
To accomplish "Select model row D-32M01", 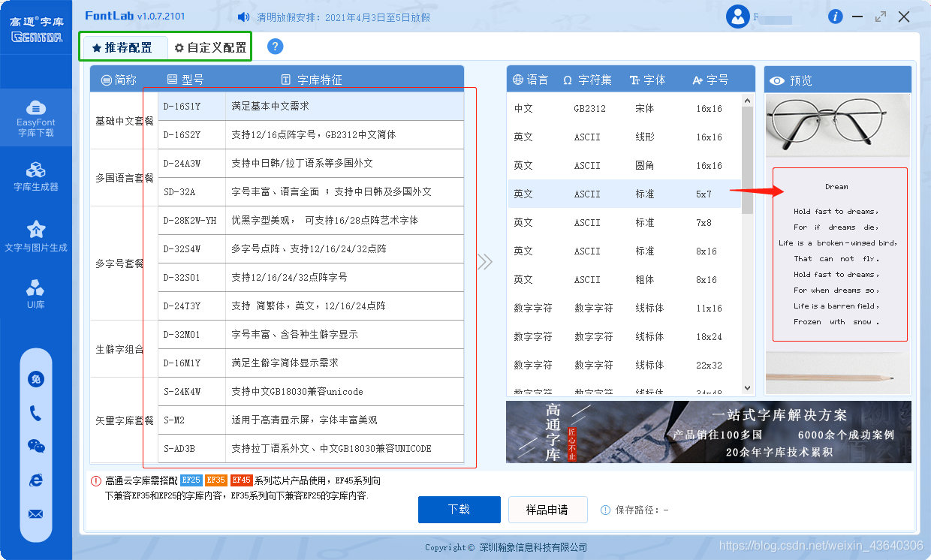I will tap(311, 335).
